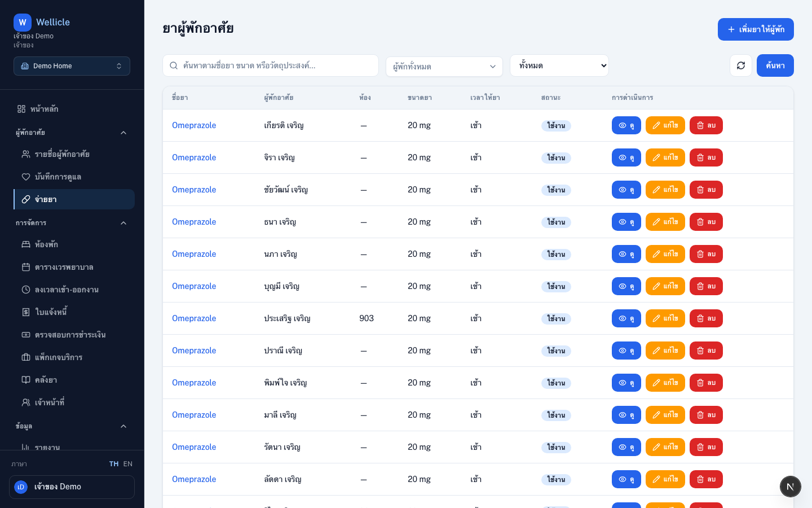Open the ทั้งหมด status filter dropdown

pyautogui.click(x=559, y=65)
